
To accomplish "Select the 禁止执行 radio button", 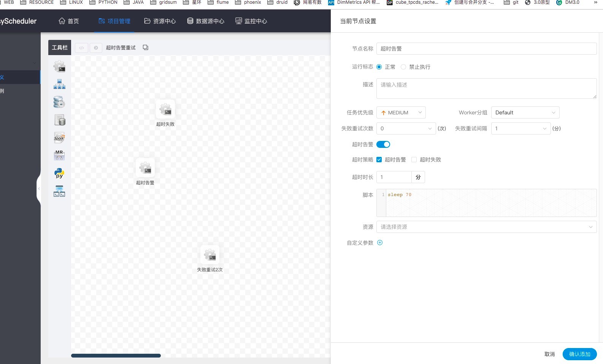I will tap(403, 67).
